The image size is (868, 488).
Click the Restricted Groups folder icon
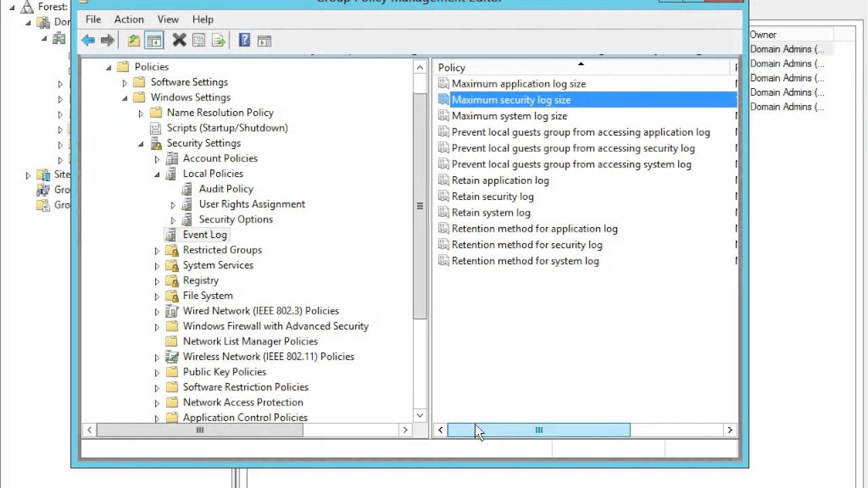pyautogui.click(x=172, y=250)
